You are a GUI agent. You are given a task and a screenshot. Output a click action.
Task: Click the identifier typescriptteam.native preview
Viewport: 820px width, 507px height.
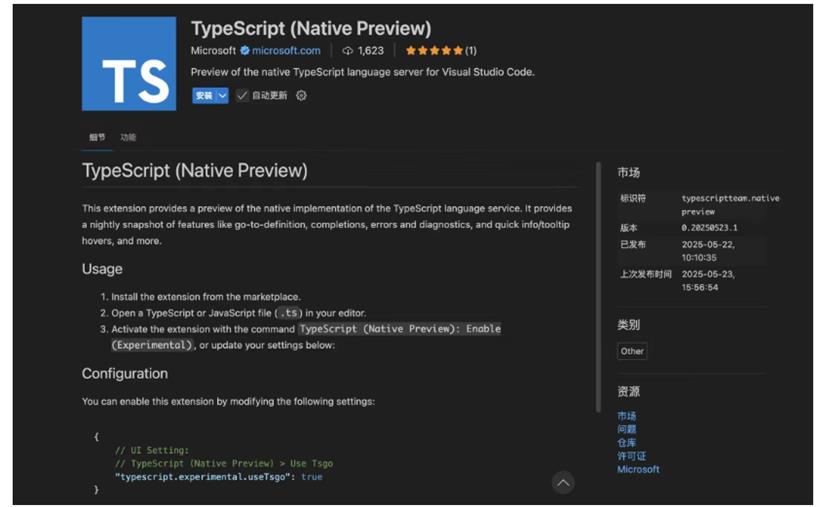[x=730, y=205]
